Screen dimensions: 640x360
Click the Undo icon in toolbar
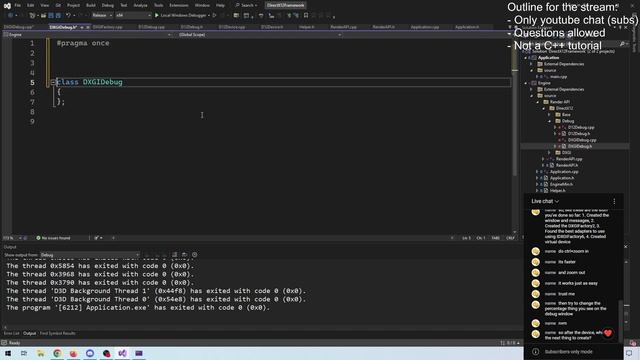[68, 16]
